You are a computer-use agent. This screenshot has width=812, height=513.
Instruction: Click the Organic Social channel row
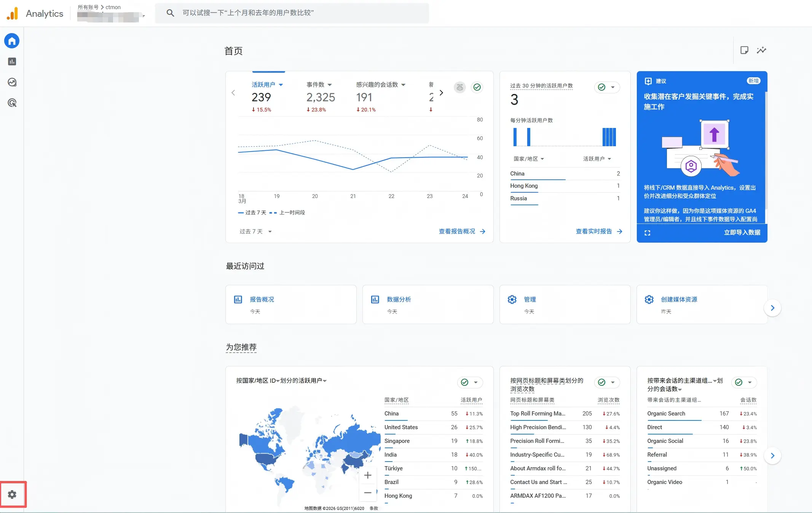tap(702, 441)
